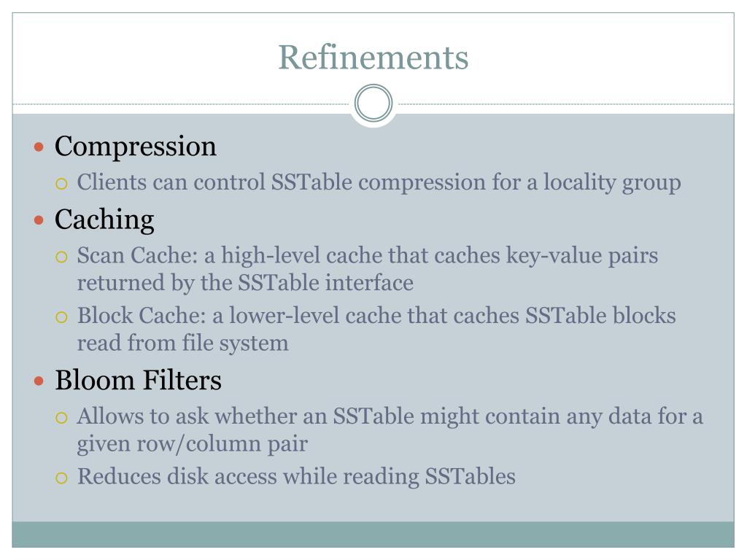Click the 'read from file system' text

coord(183,343)
